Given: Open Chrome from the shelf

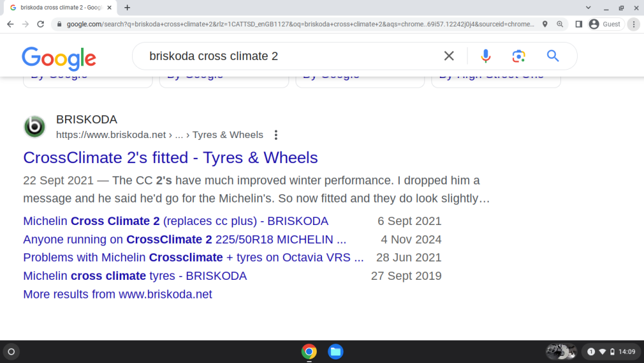Looking at the screenshot, I should [x=309, y=351].
